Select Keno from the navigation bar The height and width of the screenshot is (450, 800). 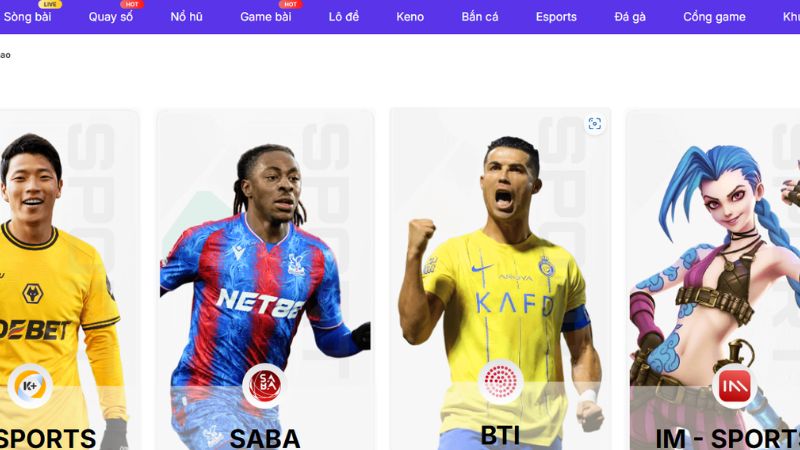[x=410, y=17]
